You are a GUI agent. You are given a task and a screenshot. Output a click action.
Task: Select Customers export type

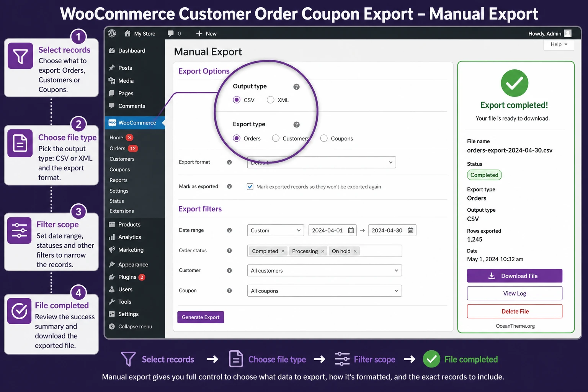[276, 138]
